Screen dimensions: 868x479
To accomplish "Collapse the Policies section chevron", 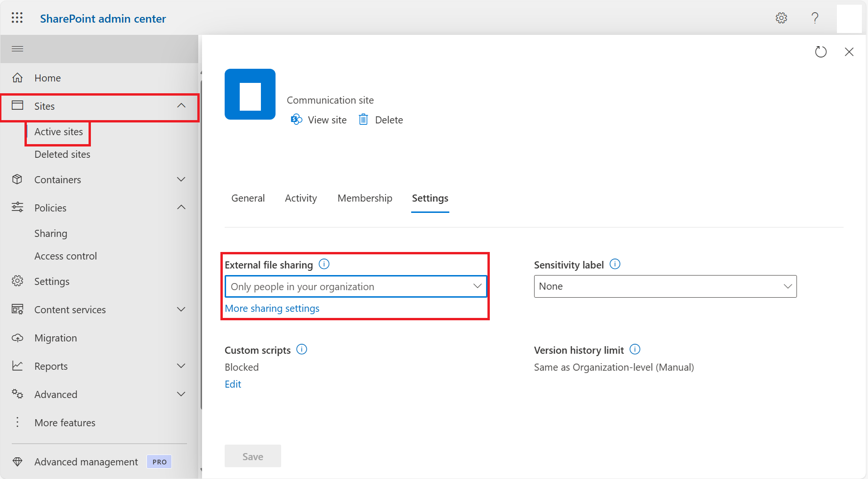I will [x=181, y=207].
